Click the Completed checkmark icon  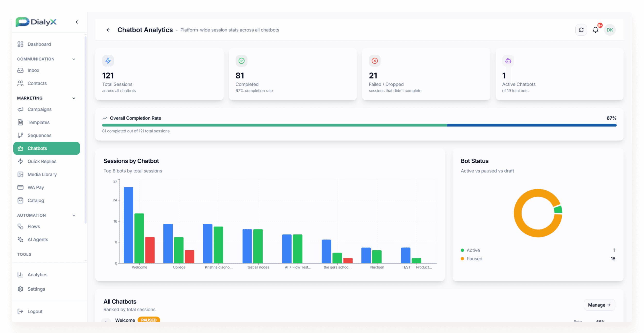241,61
